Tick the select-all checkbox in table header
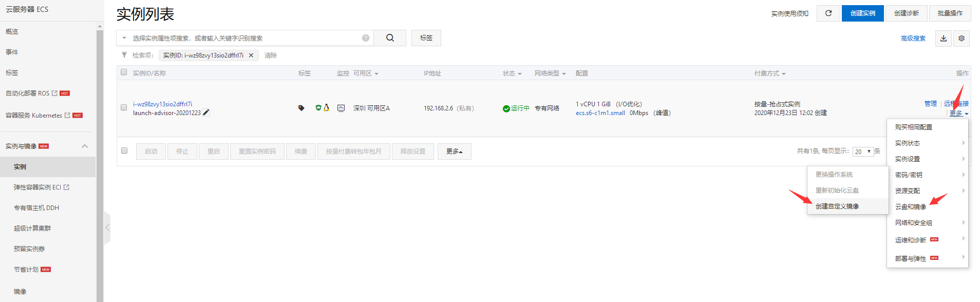Image resolution: width=980 pixels, height=302 pixels. 124,72
